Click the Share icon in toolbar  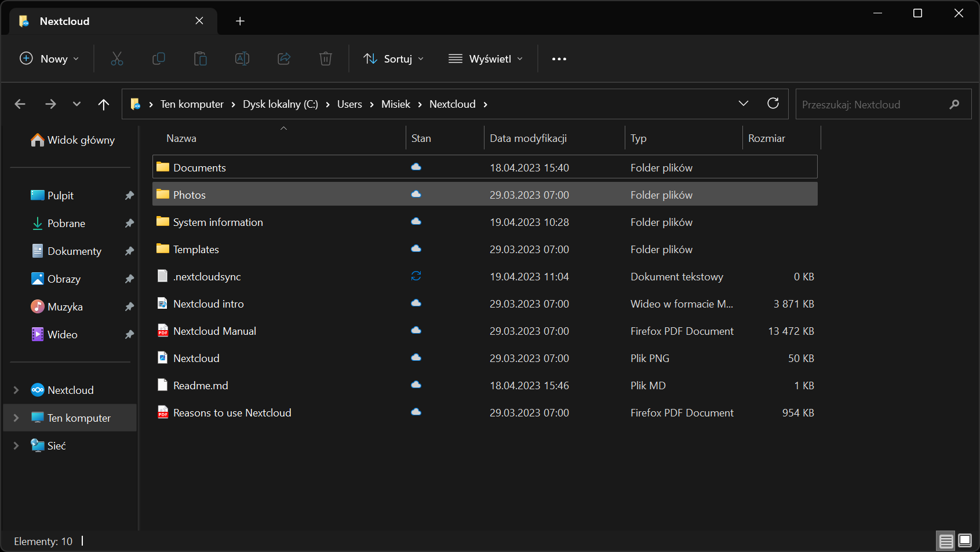284,59
